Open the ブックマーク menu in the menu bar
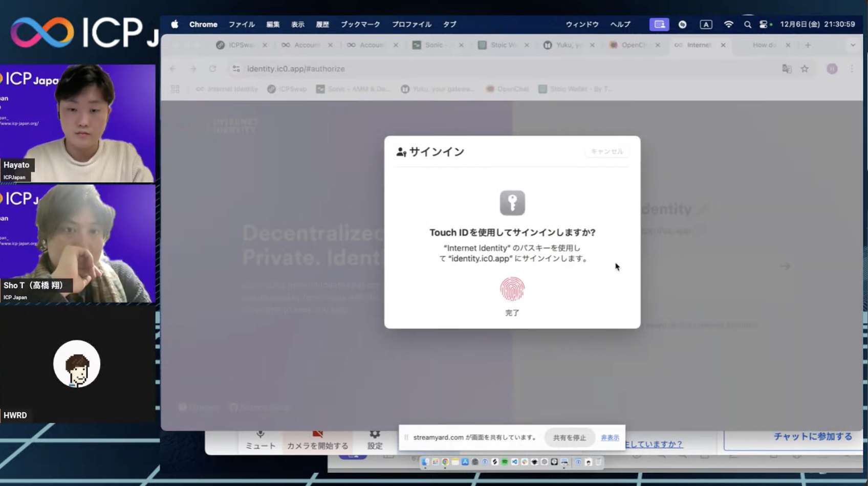The image size is (868, 486). point(360,24)
